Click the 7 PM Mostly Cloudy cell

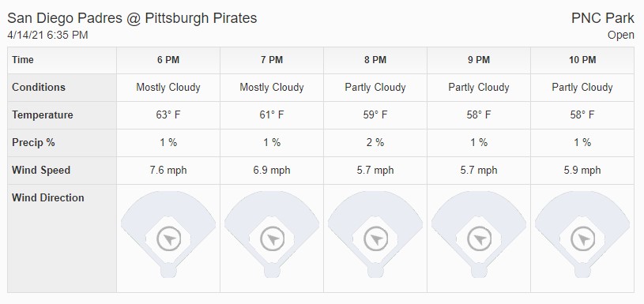point(272,88)
